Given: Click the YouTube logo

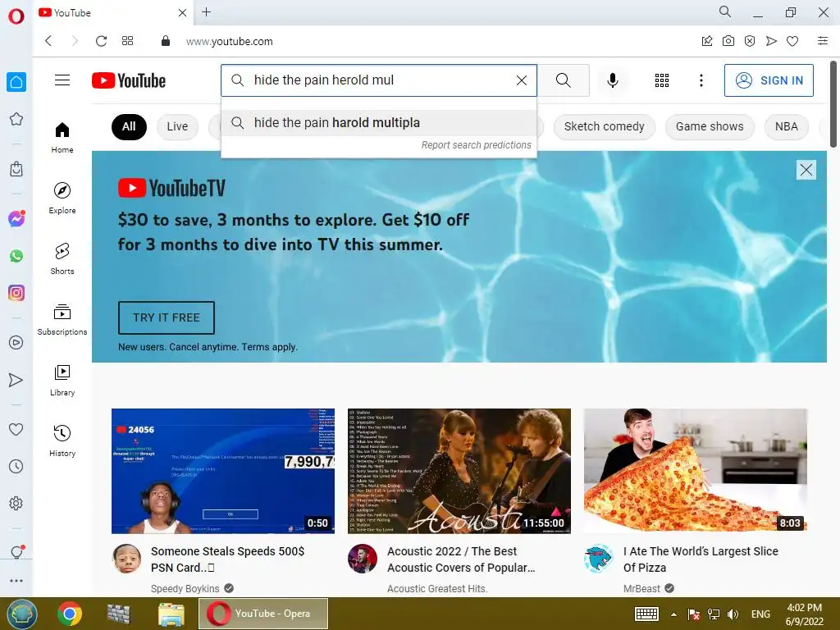Looking at the screenshot, I should tap(129, 80).
